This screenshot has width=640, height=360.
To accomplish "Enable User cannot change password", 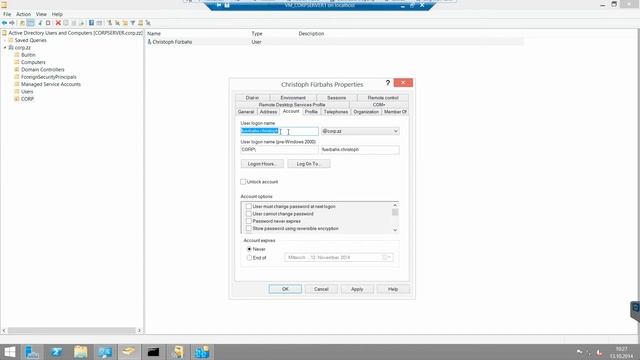I will pos(249,214).
